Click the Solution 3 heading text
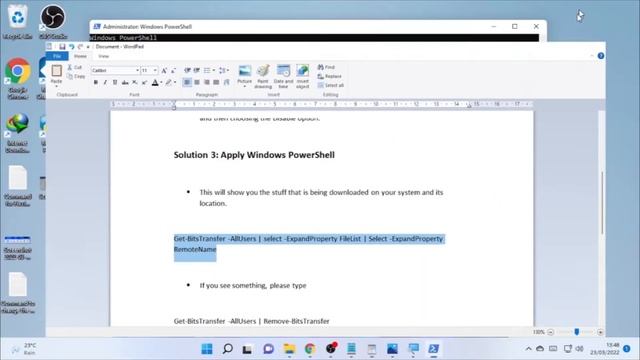Viewport: 640px width, 360px height. click(x=254, y=155)
